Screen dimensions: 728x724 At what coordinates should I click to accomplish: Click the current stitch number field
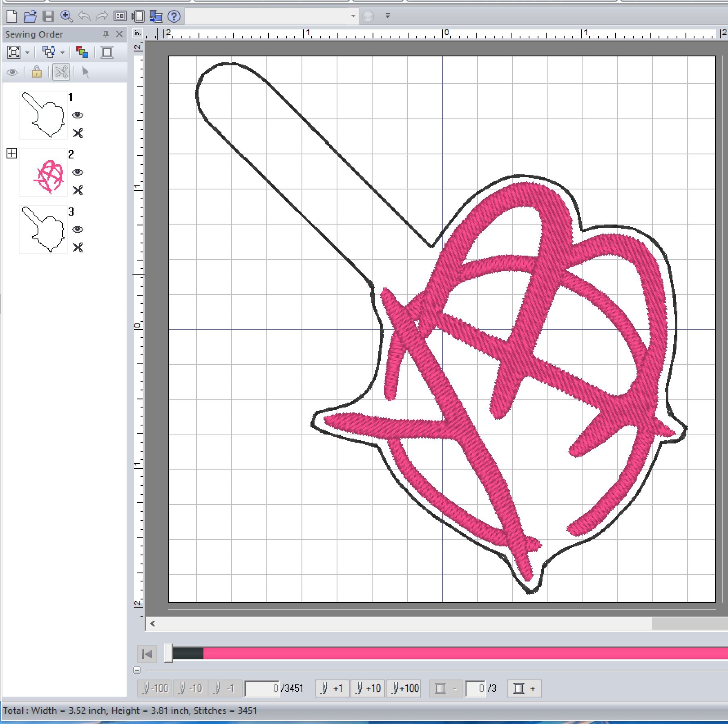[262, 688]
